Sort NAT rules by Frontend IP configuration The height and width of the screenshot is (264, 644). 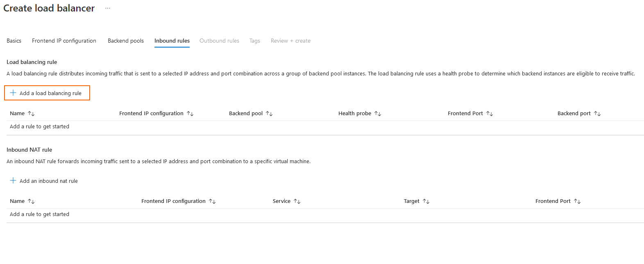[212, 201]
